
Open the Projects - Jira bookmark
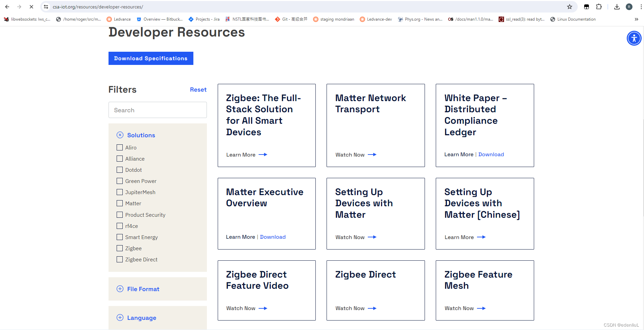pyautogui.click(x=204, y=19)
